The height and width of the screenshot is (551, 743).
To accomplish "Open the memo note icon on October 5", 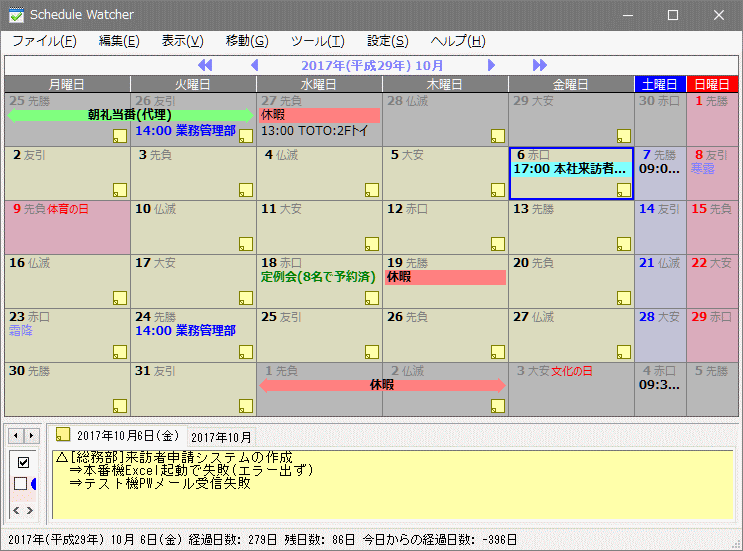I will pyautogui.click(x=498, y=190).
